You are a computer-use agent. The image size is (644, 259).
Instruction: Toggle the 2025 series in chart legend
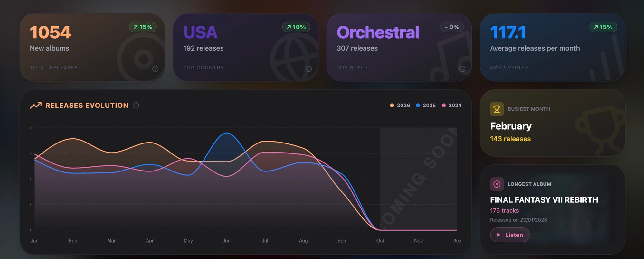426,105
